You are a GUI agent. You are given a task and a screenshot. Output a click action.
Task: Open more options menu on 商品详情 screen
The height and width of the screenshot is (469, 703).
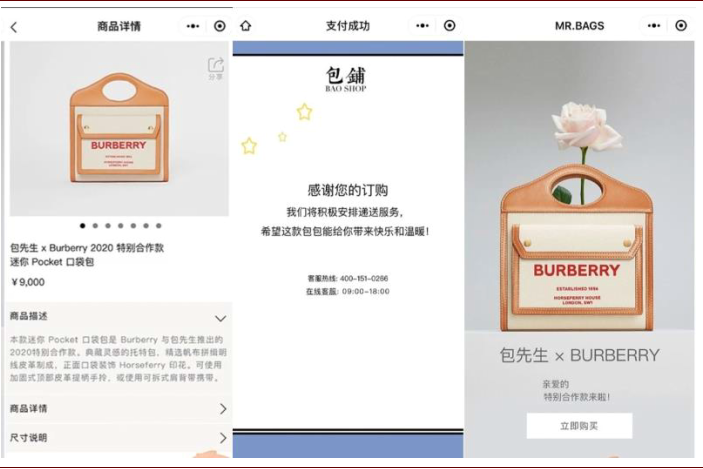[x=193, y=26]
